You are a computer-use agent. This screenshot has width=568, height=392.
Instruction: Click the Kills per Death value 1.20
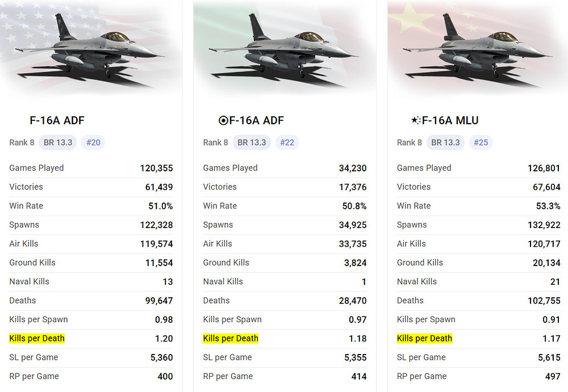(164, 339)
